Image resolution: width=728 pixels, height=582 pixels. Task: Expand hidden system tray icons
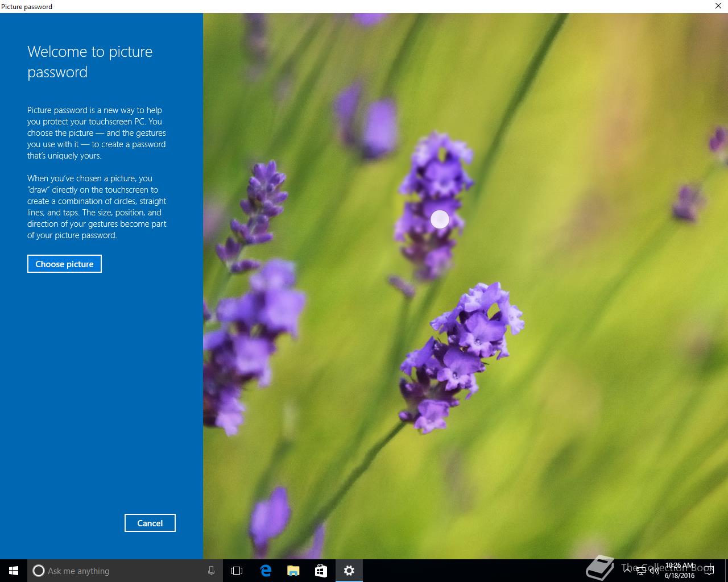point(627,571)
